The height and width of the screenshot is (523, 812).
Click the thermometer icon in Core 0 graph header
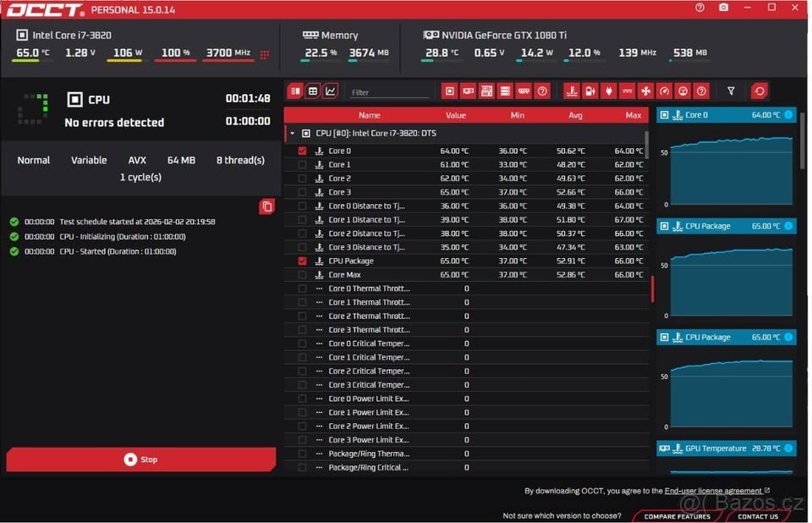[x=678, y=115]
